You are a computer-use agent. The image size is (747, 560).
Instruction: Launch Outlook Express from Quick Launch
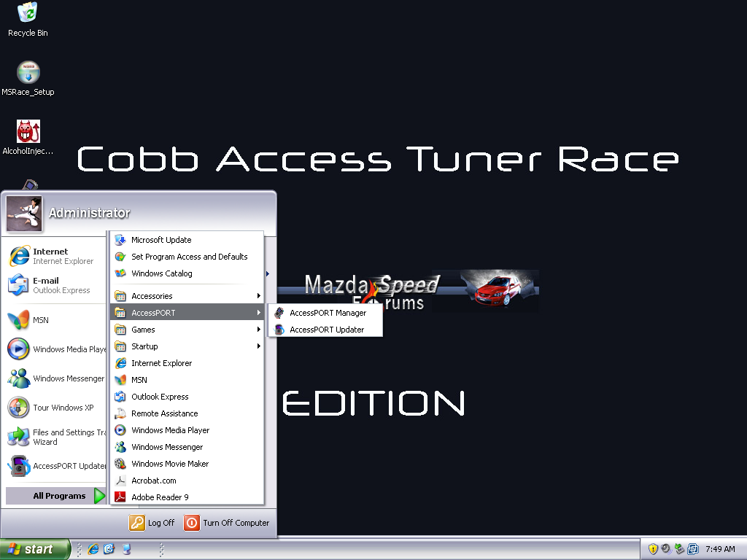(109, 549)
